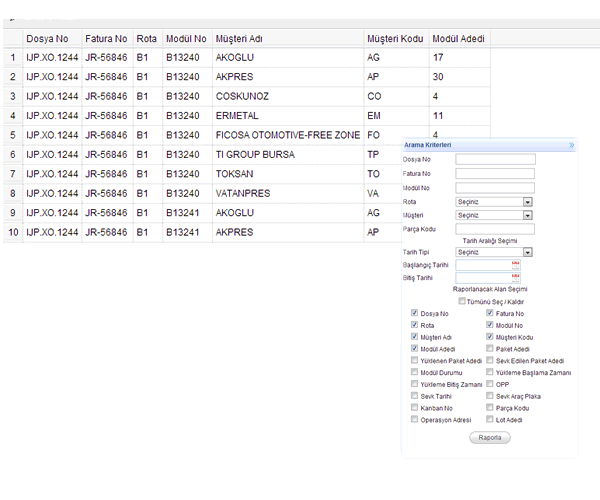Click into the Parça Kodu input field
Image resolution: width=600 pixels, height=500 pixels.
pyautogui.click(x=495, y=229)
